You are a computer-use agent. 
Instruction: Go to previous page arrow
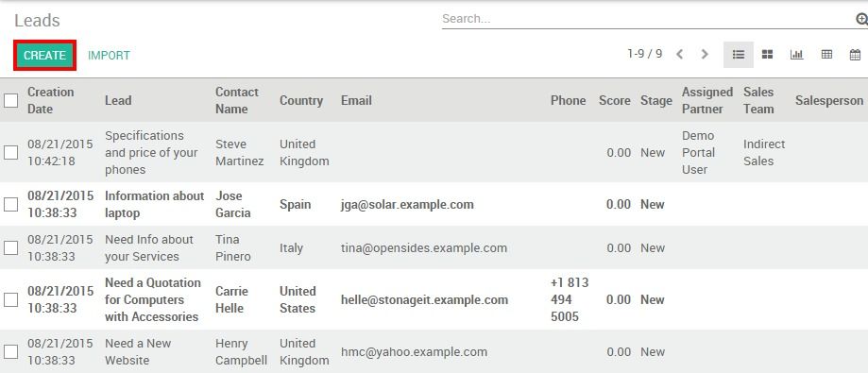[x=680, y=54]
